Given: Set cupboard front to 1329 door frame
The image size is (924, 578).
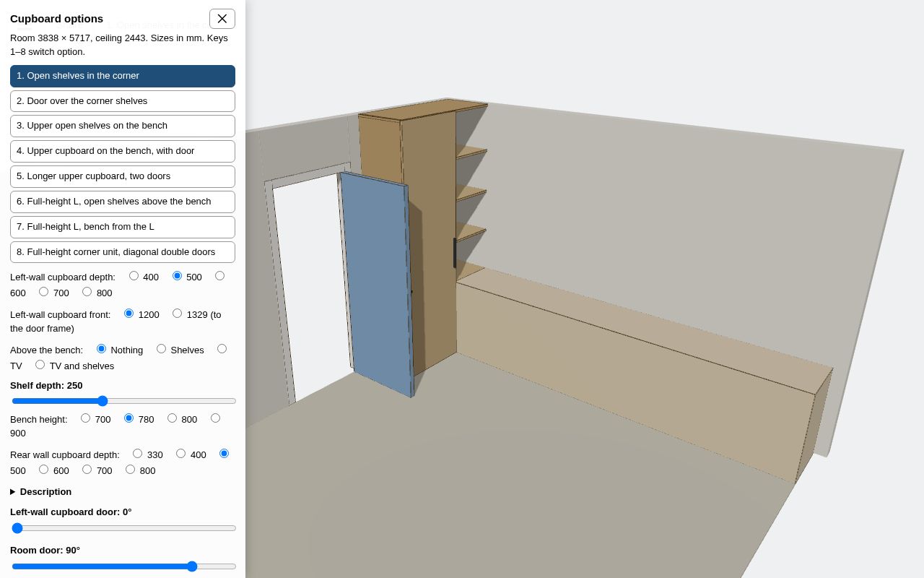Looking at the screenshot, I should (177, 314).
